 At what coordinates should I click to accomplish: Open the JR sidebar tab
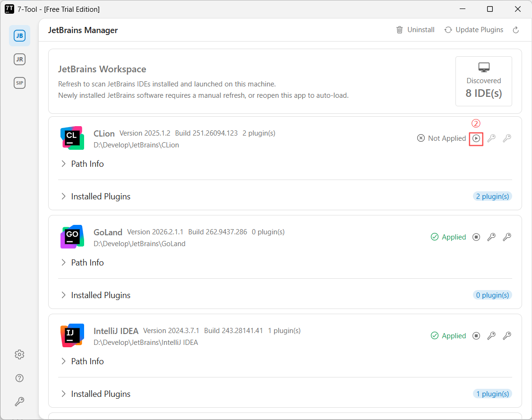[x=19, y=60]
